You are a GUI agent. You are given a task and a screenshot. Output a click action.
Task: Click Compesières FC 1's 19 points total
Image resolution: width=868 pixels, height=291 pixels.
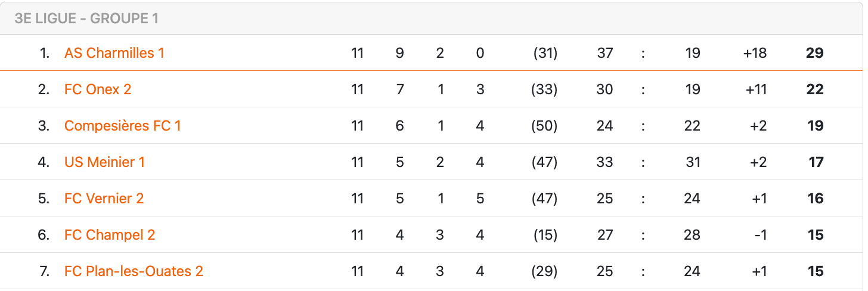815,126
